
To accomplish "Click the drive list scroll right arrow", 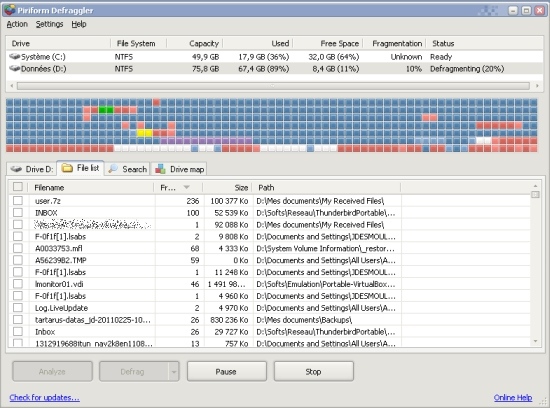I will pos(537,86).
